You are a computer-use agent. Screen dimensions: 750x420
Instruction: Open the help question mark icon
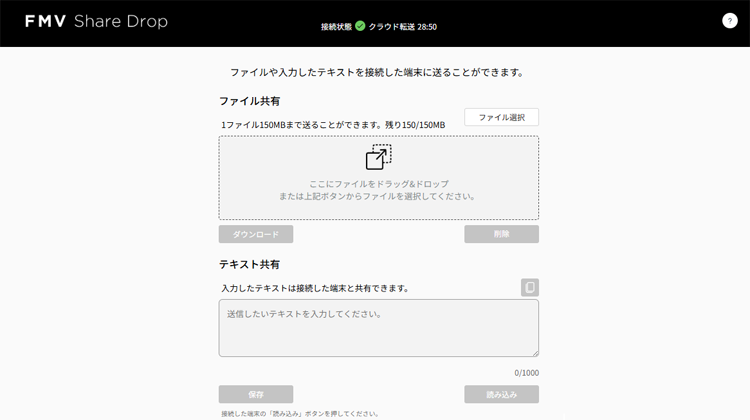(x=729, y=21)
